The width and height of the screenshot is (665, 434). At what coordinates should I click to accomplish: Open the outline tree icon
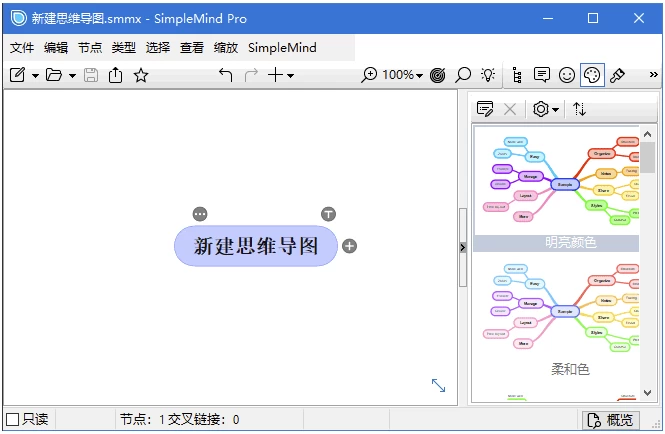coord(517,75)
